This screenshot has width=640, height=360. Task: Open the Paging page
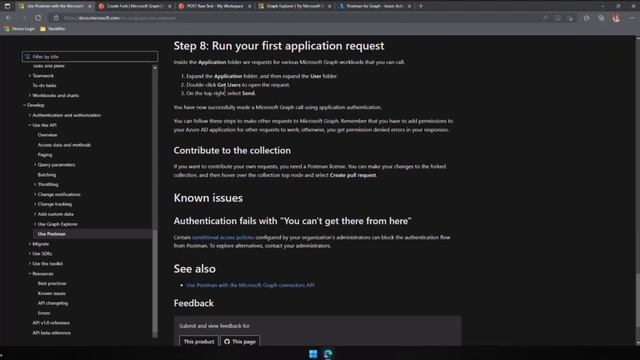click(45, 155)
